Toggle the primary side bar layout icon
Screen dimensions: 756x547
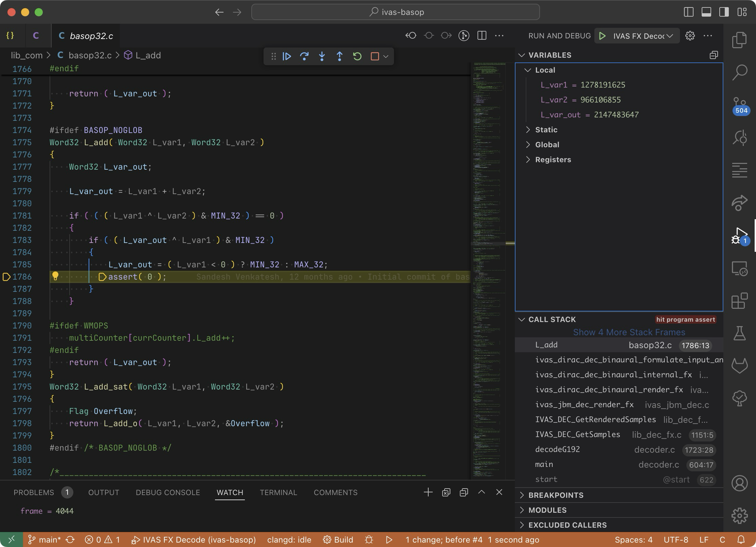[x=688, y=12]
